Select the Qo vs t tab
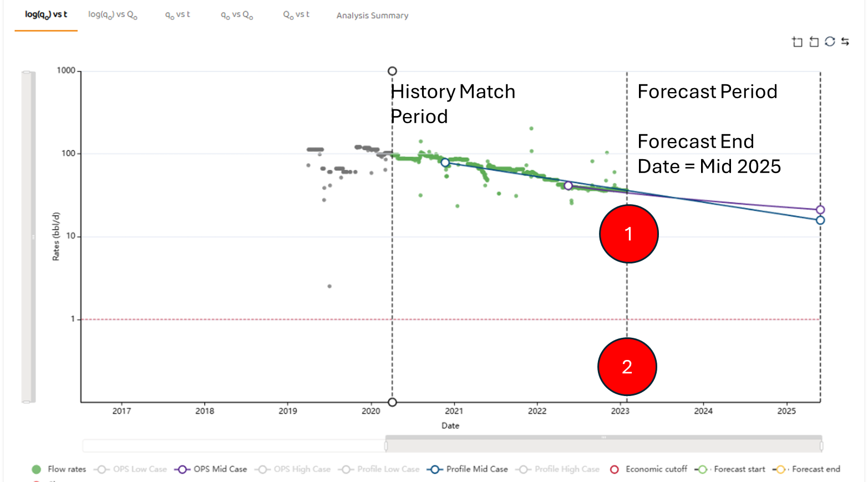This screenshot has width=868, height=482. click(x=296, y=15)
